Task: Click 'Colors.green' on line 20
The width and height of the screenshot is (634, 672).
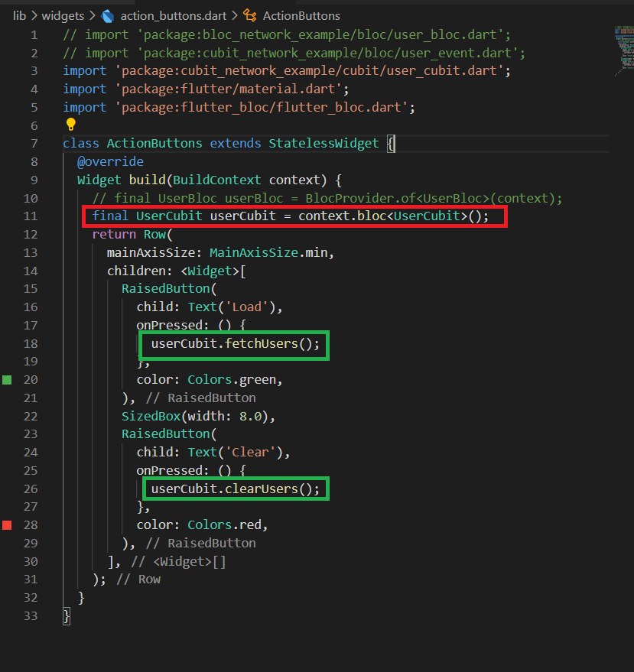Action: [232, 380]
